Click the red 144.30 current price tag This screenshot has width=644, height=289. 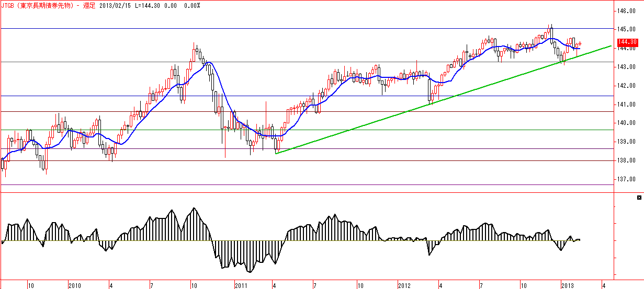tap(626, 42)
